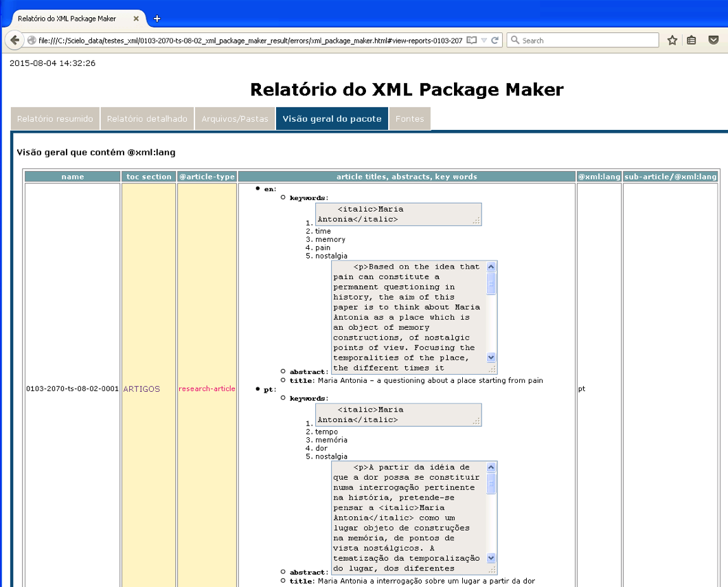Click the English keyword 'pain'
This screenshot has height=587, width=728.
click(x=323, y=247)
